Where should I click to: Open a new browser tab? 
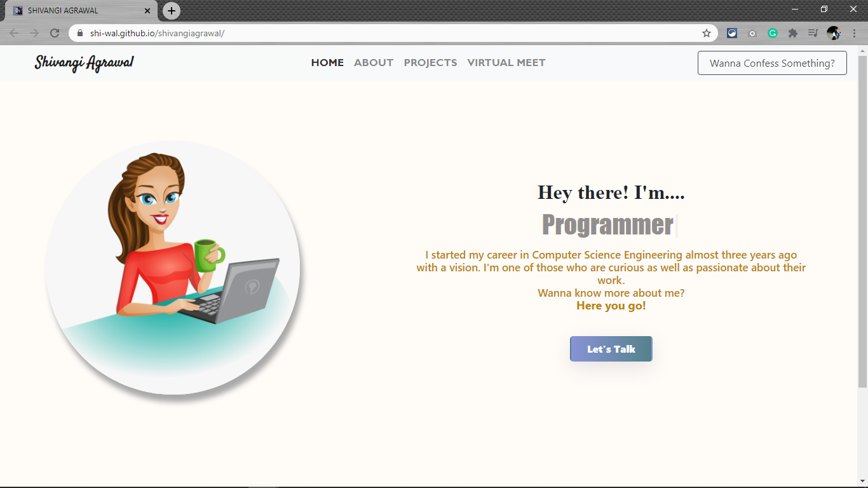[172, 11]
